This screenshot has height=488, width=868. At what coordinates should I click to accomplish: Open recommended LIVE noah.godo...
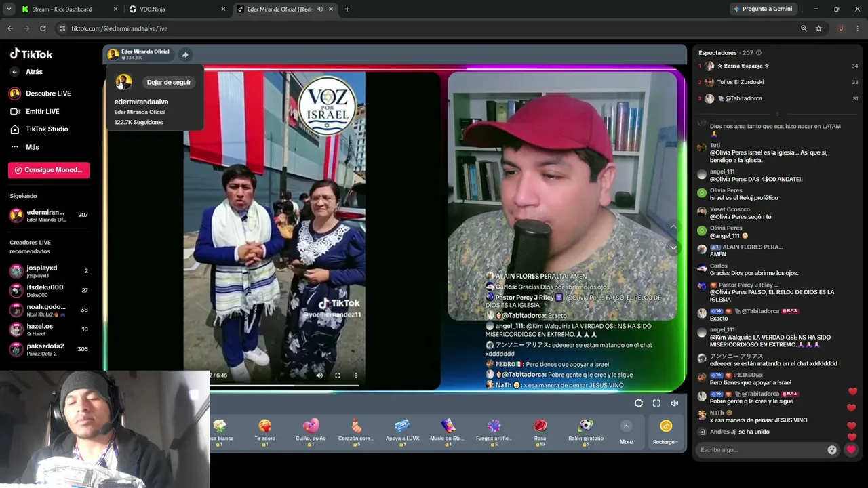click(49, 310)
